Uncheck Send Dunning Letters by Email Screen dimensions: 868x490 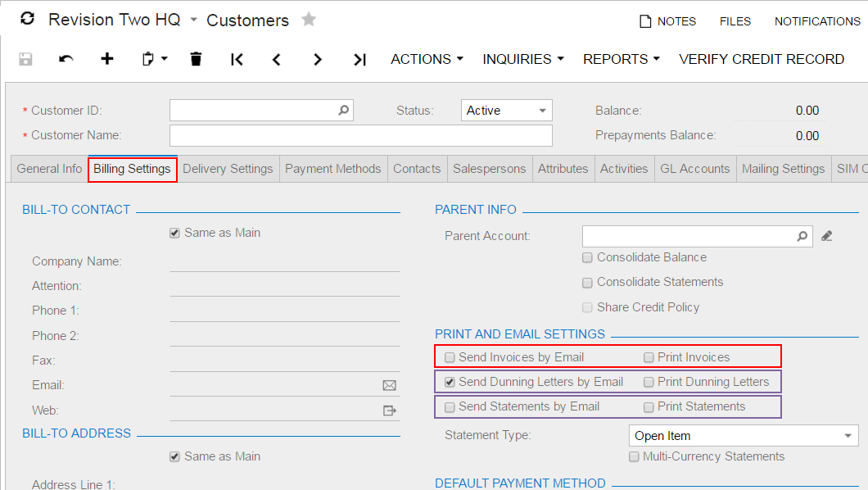(450, 382)
